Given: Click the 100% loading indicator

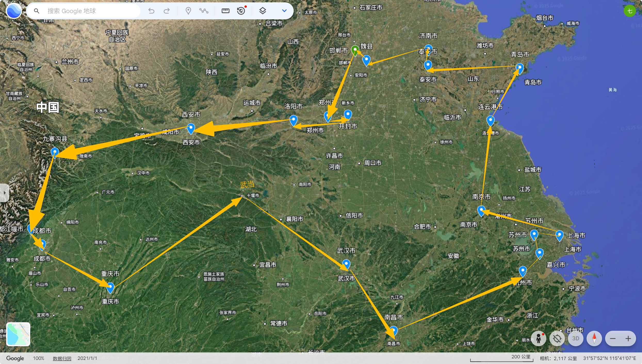Looking at the screenshot, I should (x=39, y=358).
